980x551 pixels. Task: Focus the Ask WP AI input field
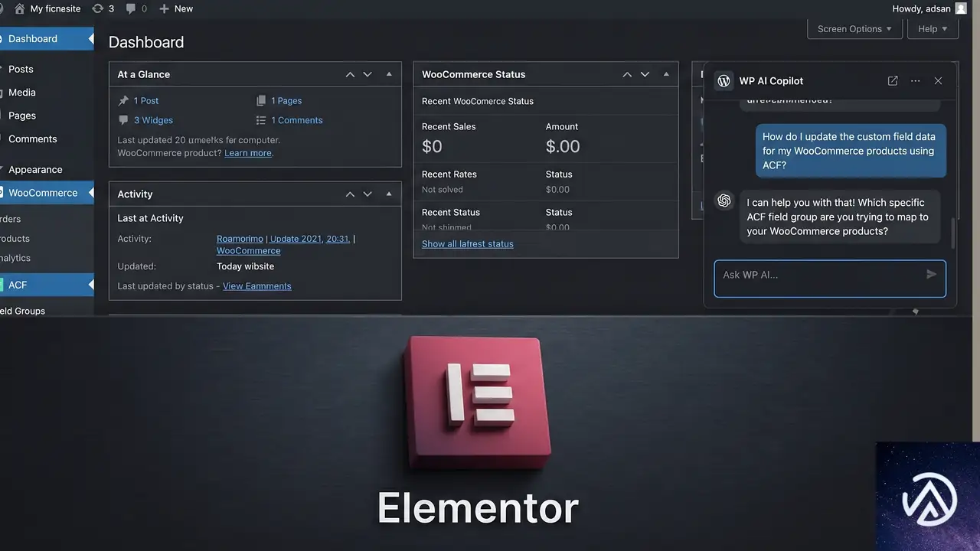[x=830, y=279]
